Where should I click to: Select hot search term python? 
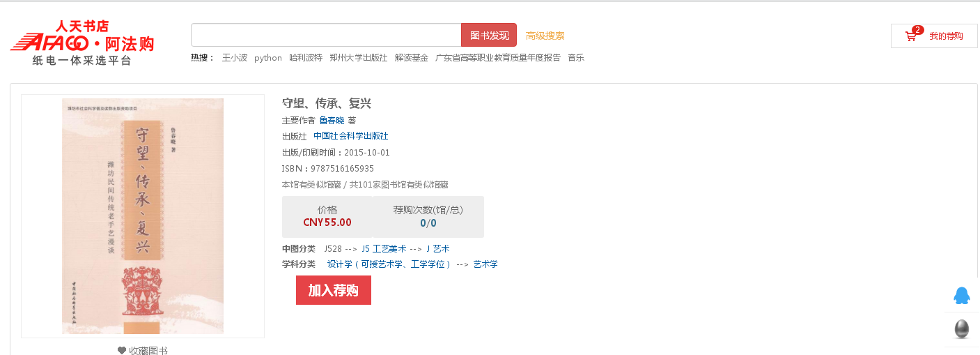[x=268, y=58]
